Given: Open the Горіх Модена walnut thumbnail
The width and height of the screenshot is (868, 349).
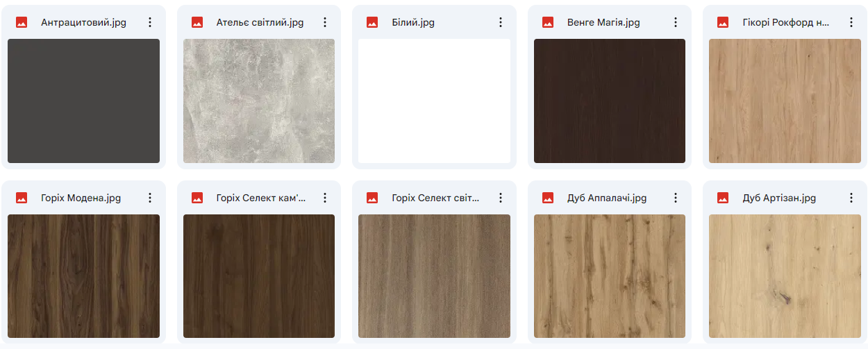Looking at the screenshot, I should click(83, 276).
